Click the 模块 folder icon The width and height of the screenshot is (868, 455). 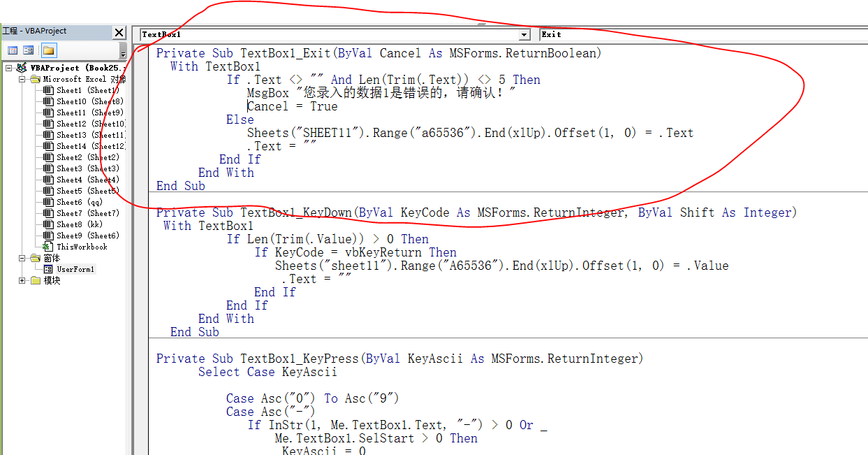[36, 280]
